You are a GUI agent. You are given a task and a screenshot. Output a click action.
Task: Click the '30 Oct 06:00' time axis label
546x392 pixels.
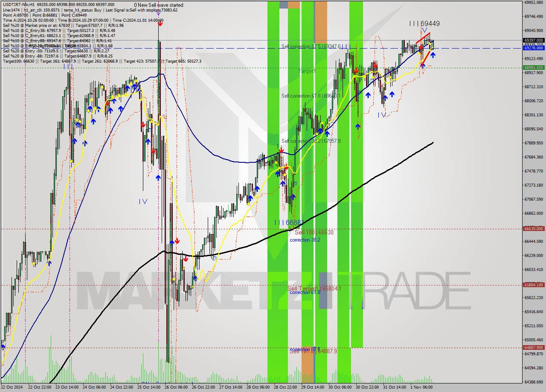[x=340, y=387]
